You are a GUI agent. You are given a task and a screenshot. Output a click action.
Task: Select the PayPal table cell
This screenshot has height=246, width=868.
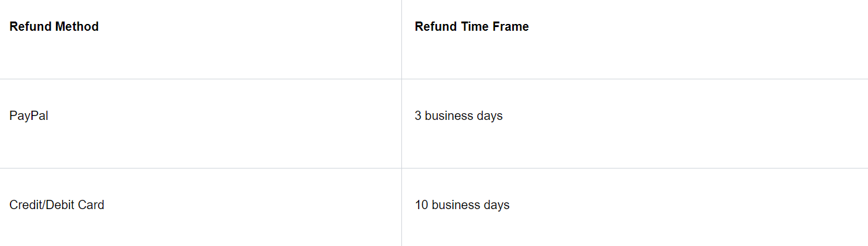coord(29,116)
